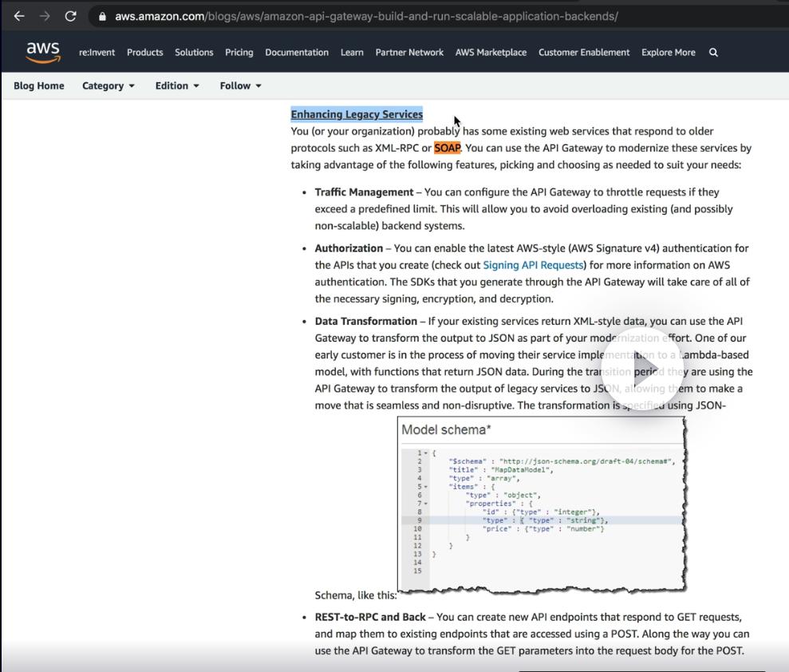Open the Solutions menu

click(x=194, y=53)
